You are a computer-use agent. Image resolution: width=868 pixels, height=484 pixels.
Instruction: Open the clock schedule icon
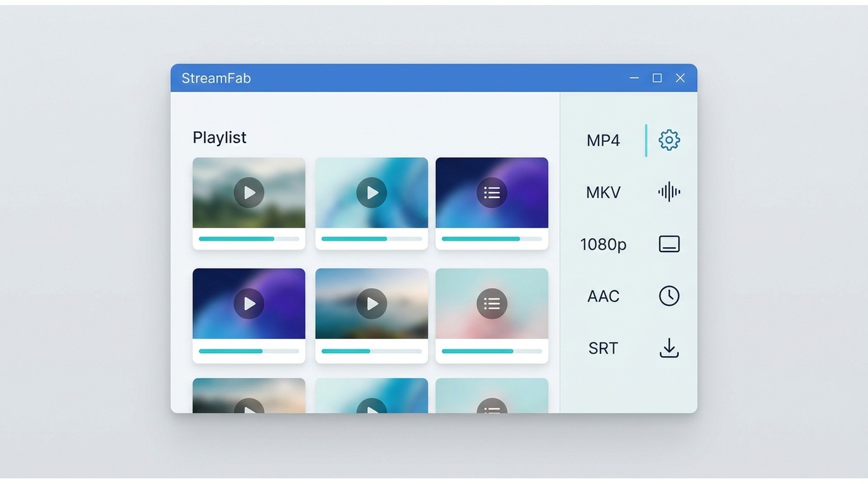(x=669, y=296)
